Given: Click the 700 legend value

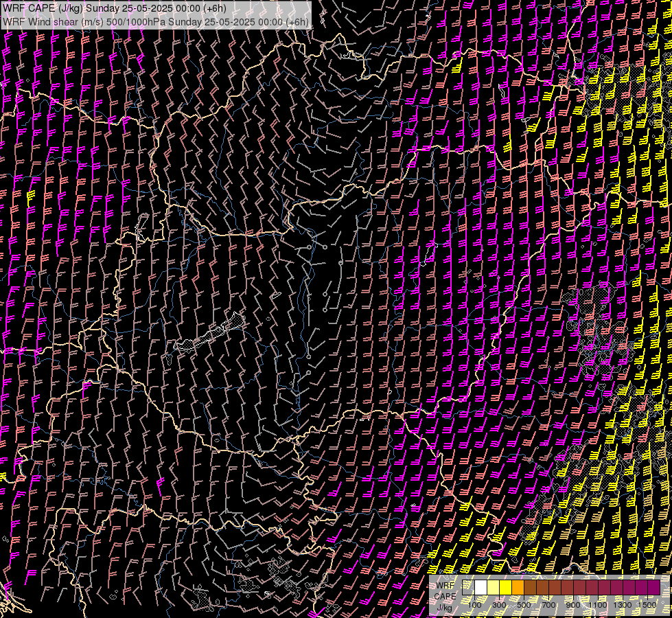Looking at the screenshot, I should pos(548,605).
